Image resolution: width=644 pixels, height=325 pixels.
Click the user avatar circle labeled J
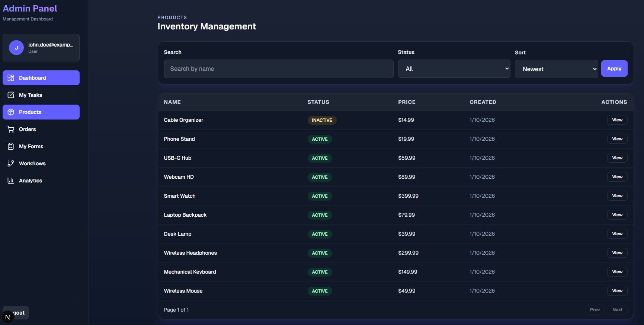(16, 48)
